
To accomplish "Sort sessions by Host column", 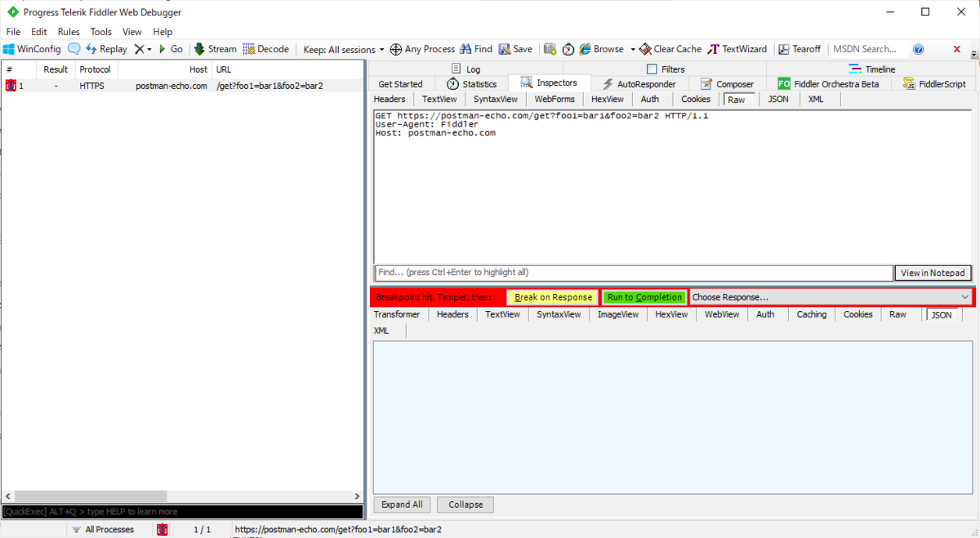I will 164,69.
